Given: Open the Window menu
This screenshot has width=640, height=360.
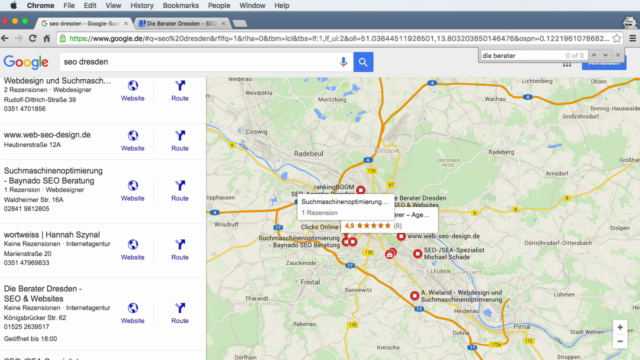Looking at the screenshot, I should (x=252, y=5).
